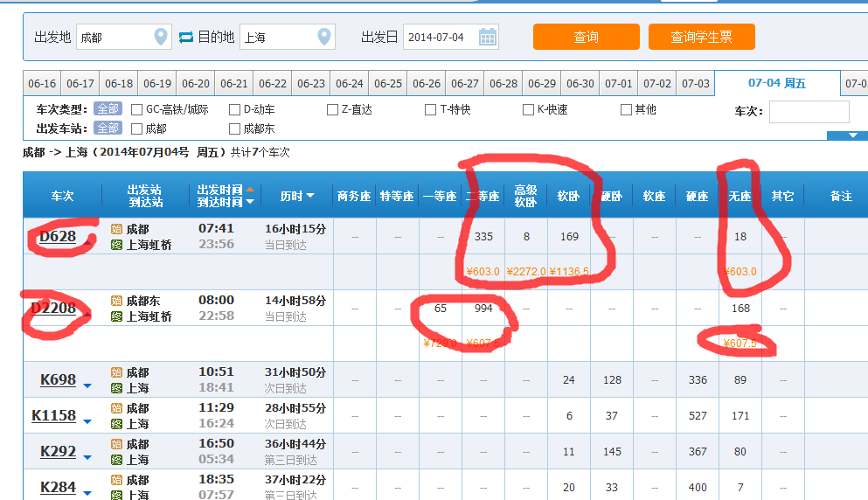Click the 出发日 date field 2014-07-04
This screenshot has width=868, height=500.
pyautogui.click(x=450, y=37)
